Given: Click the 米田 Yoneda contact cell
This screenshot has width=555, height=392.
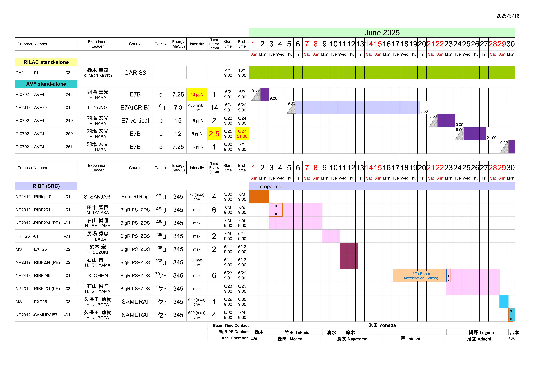Looking at the screenshot, I should point(382,325).
